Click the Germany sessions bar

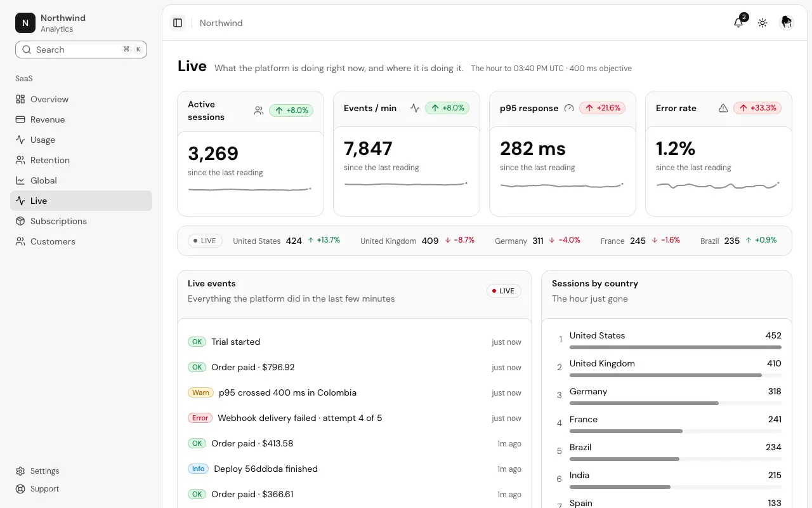676,403
